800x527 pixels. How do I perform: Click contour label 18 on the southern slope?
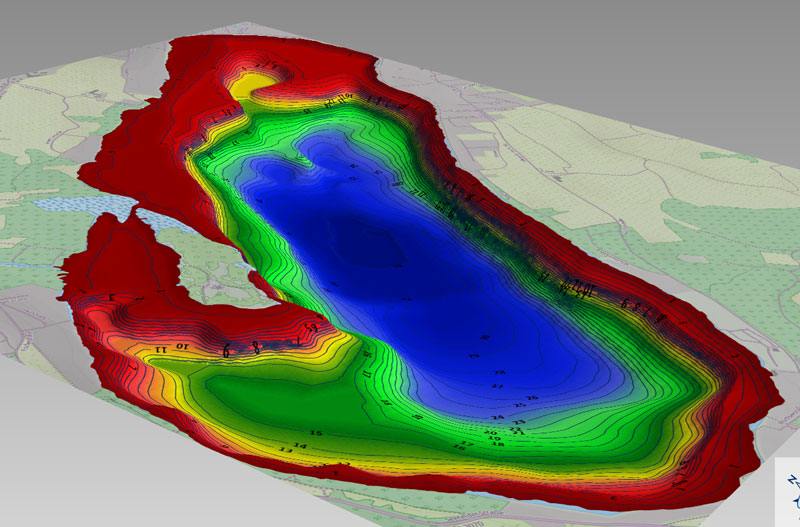click(497, 443)
